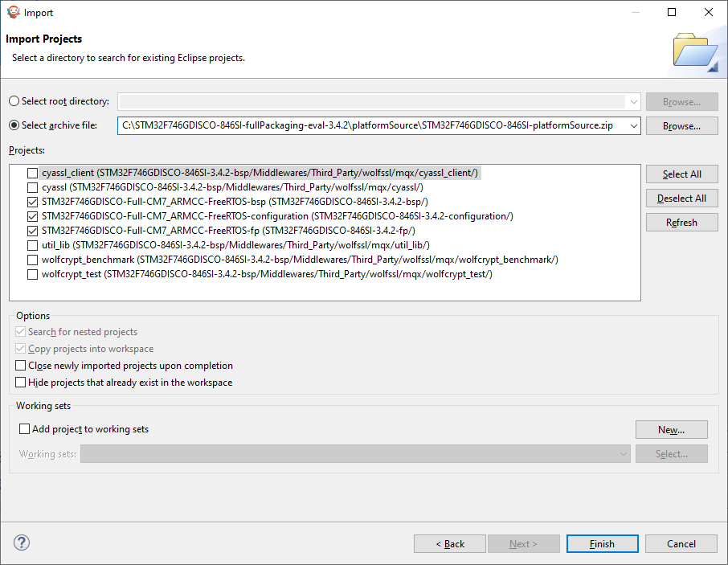Enable Close newly imported projects upon completion

pyautogui.click(x=20, y=365)
